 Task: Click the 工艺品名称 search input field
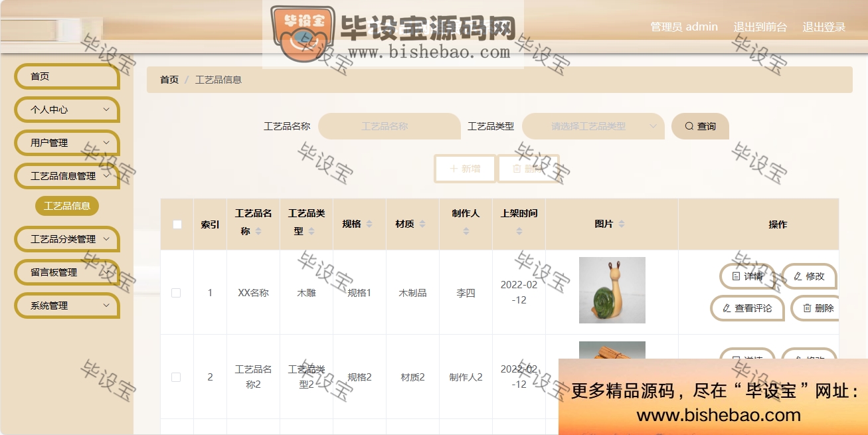(x=389, y=126)
